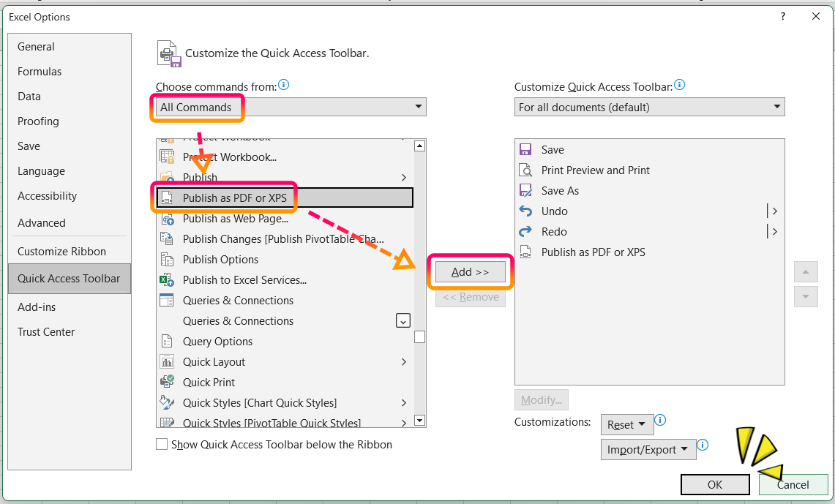The height and width of the screenshot is (504, 835).
Task: Select the Quick Access Toolbar category
Action: 70,279
